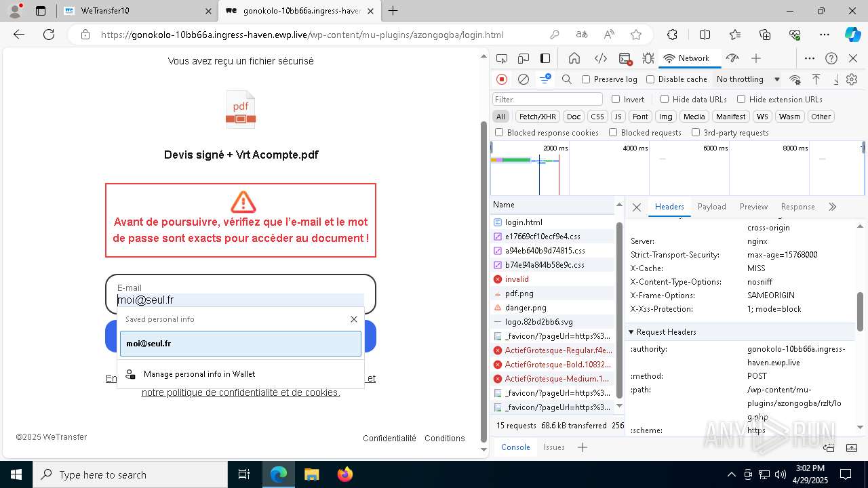Enable Preserve log checkbox

click(x=586, y=79)
